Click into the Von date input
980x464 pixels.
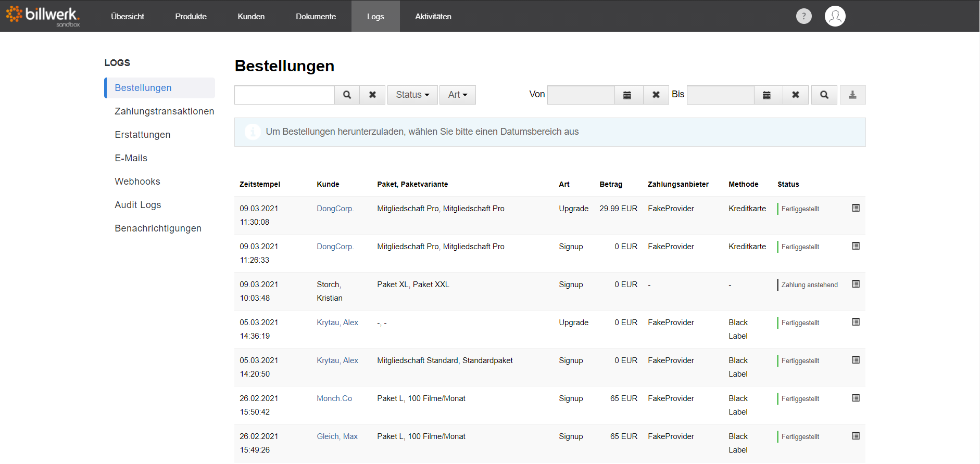click(581, 95)
